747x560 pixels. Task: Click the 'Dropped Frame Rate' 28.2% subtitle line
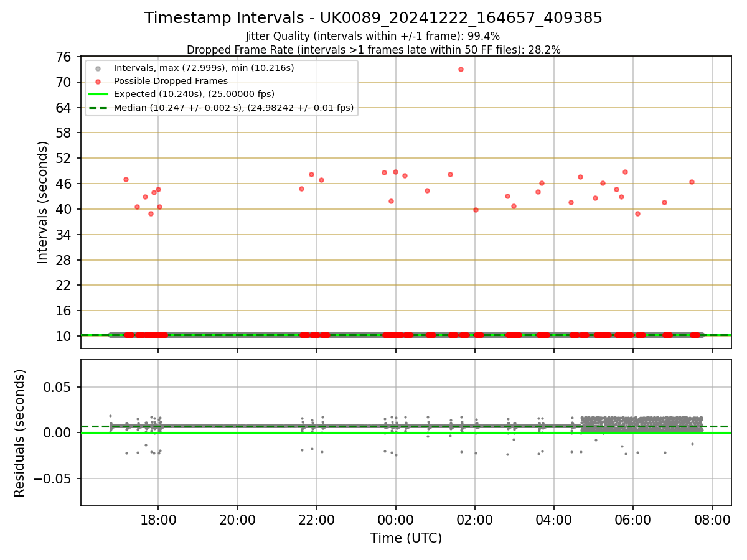click(374, 50)
